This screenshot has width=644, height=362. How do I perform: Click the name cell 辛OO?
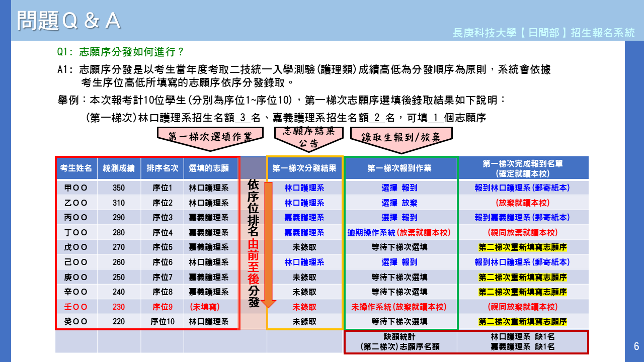point(76,292)
